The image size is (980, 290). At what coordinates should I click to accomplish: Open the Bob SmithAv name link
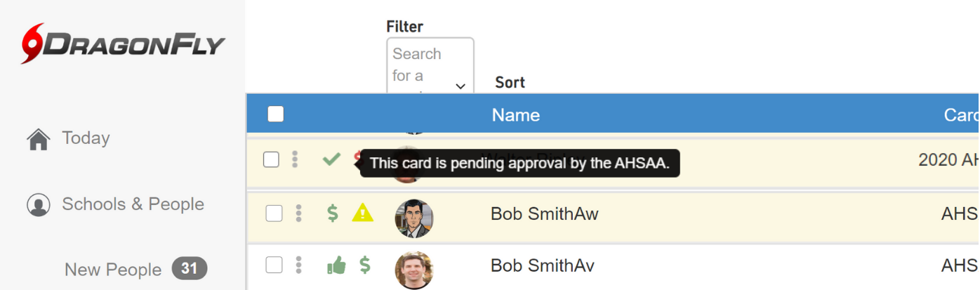tap(543, 266)
